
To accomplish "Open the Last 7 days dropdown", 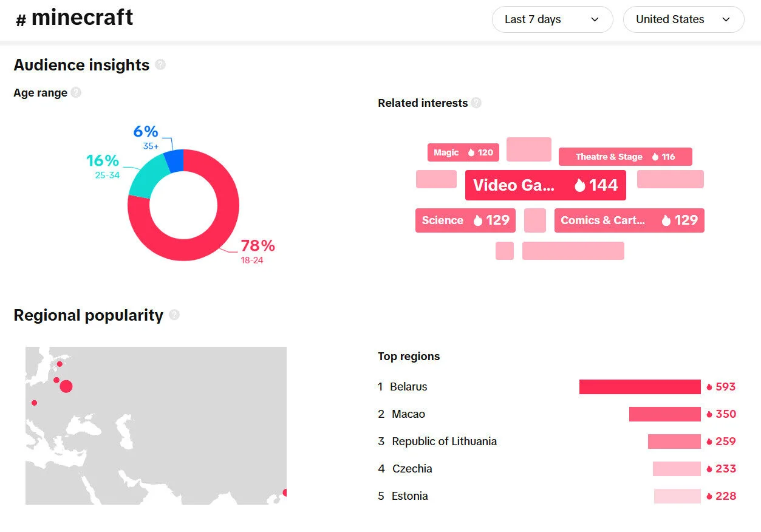I will pyautogui.click(x=552, y=19).
